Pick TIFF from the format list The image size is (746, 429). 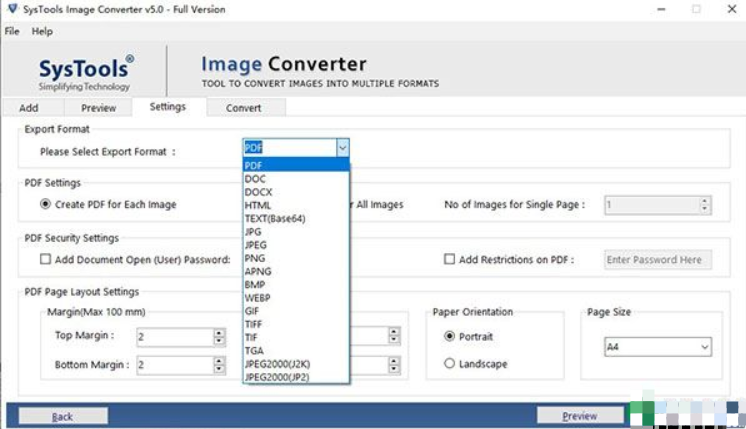click(296, 324)
